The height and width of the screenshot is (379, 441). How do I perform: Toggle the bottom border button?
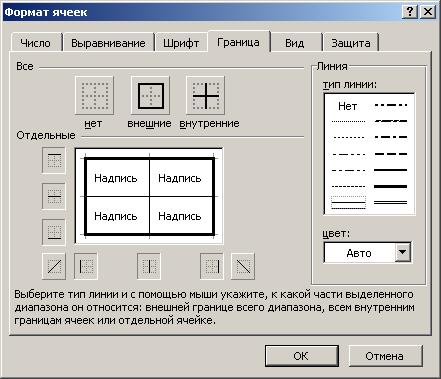54,232
